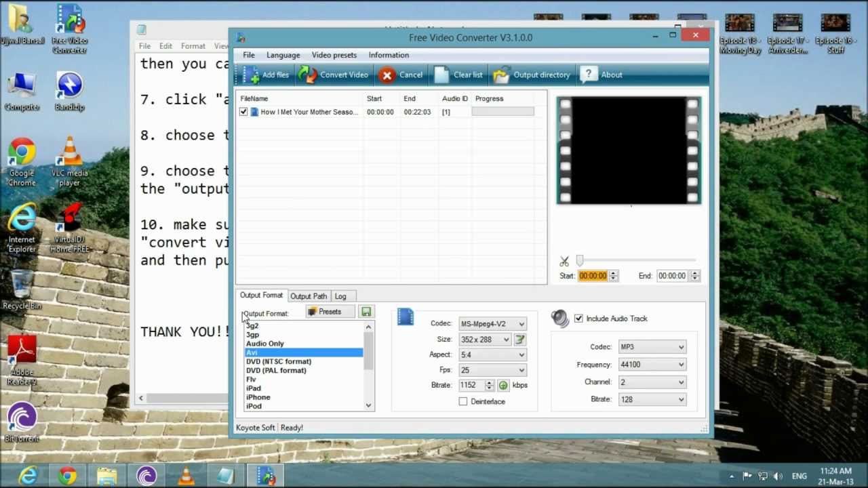The image size is (868, 488).
Task: Click the file conversion progress bar
Action: click(x=503, y=112)
